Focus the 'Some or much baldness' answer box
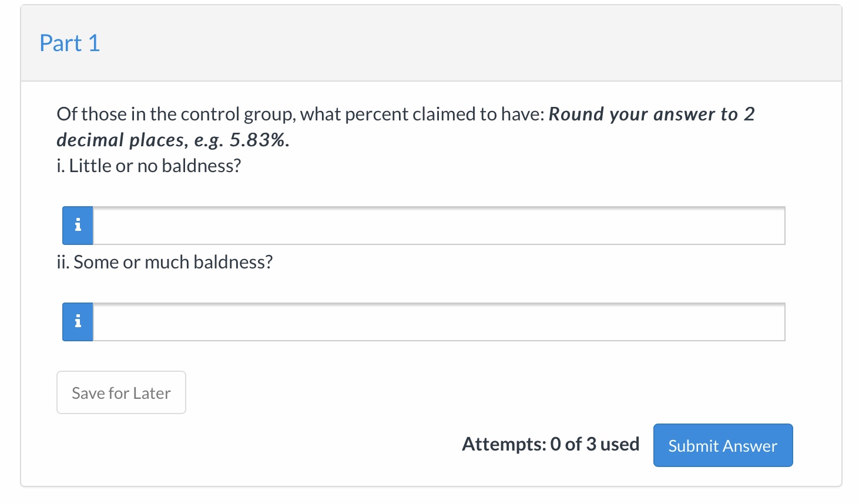The width and height of the screenshot is (859, 504). click(x=438, y=322)
